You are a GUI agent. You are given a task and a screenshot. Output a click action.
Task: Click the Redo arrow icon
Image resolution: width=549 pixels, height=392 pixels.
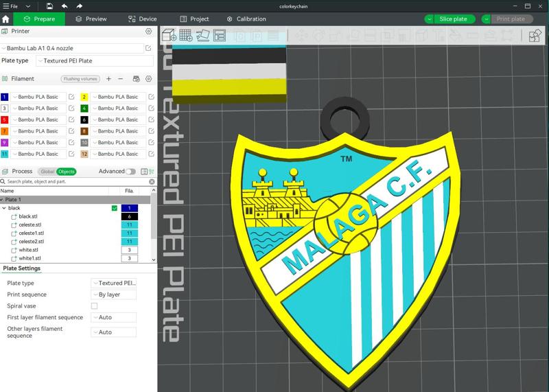(x=80, y=6)
